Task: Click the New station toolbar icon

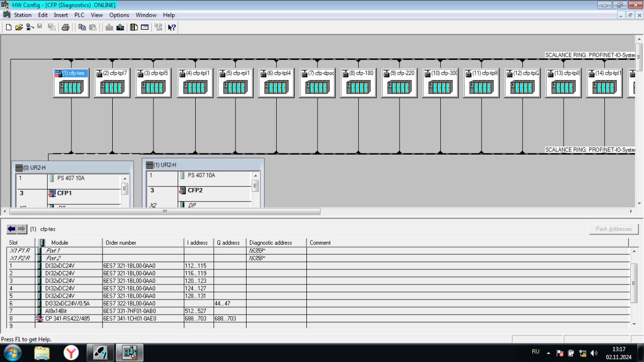Action: point(9,27)
